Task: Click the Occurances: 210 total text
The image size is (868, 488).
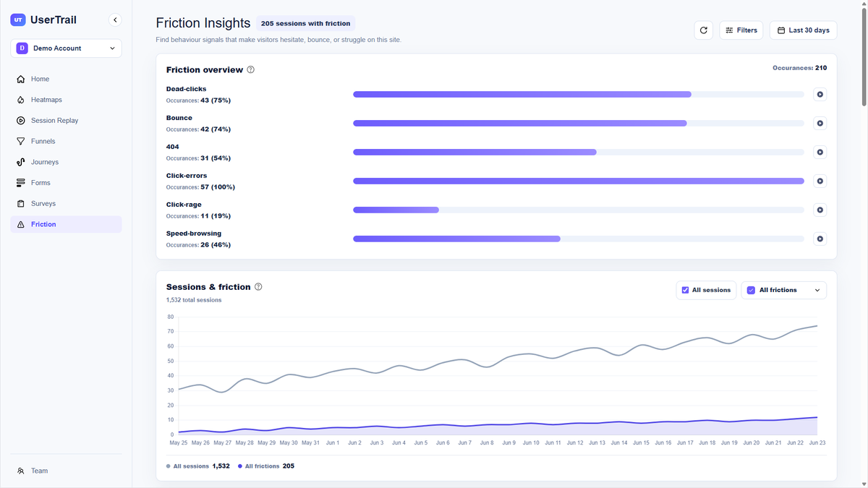Action: [799, 68]
